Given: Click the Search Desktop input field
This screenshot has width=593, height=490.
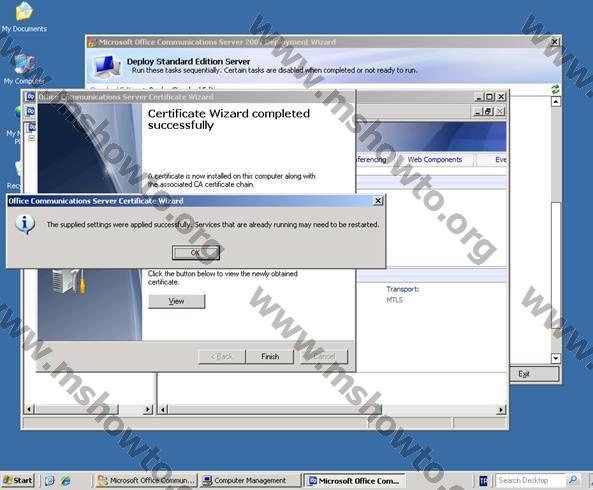Looking at the screenshot, I should [531, 481].
